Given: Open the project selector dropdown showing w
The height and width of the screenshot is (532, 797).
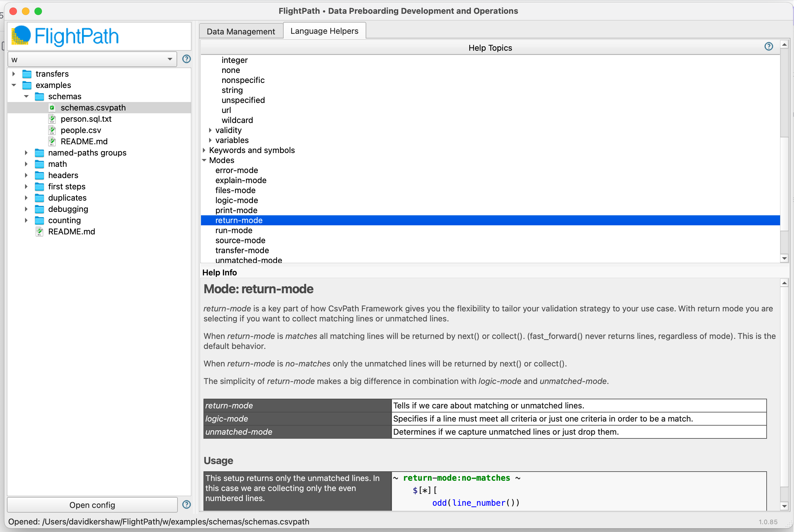Looking at the screenshot, I should pyautogui.click(x=92, y=60).
